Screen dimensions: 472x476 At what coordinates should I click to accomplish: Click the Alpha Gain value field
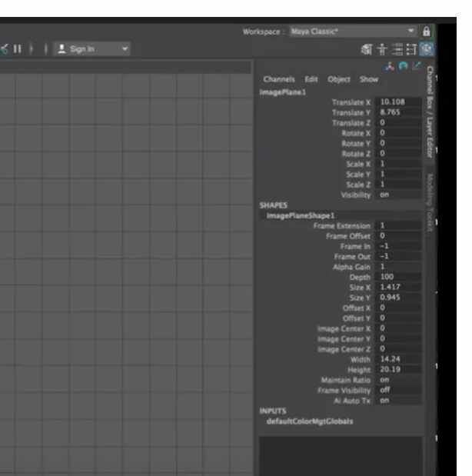[398, 267]
